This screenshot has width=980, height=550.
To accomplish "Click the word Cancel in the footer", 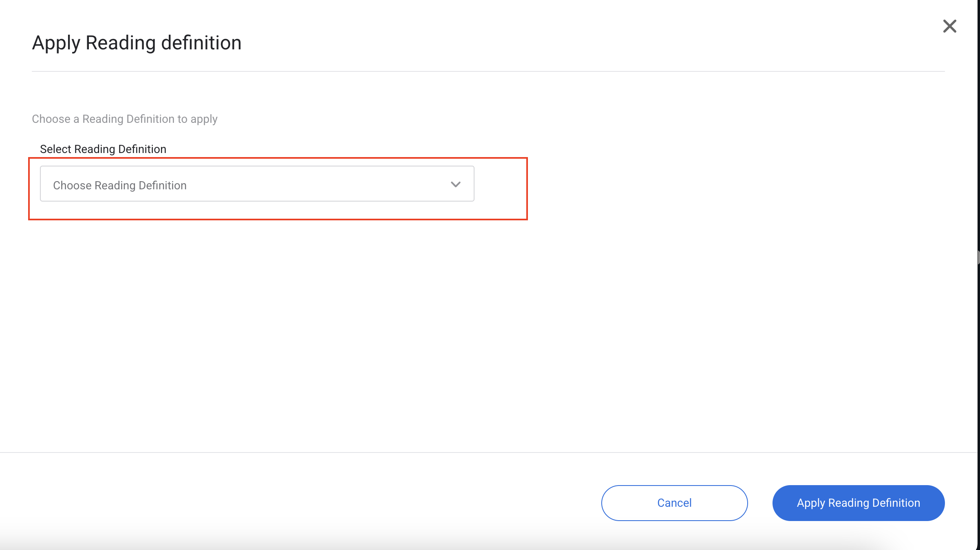I will [674, 503].
